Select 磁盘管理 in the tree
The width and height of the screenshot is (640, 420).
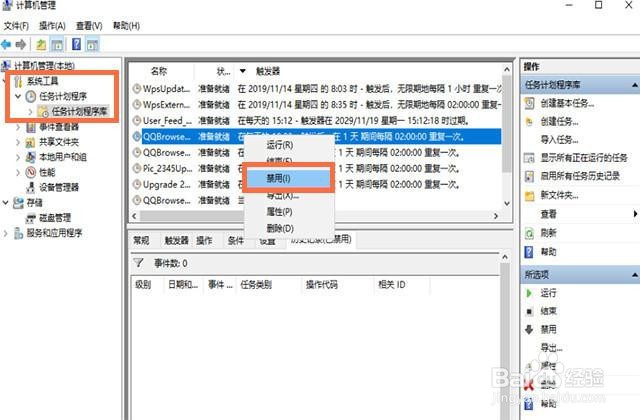[55, 218]
